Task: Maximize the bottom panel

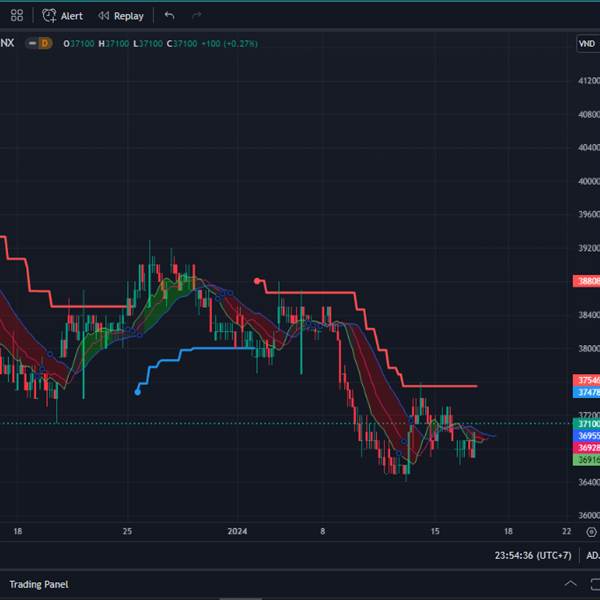Action: click(x=595, y=584)
